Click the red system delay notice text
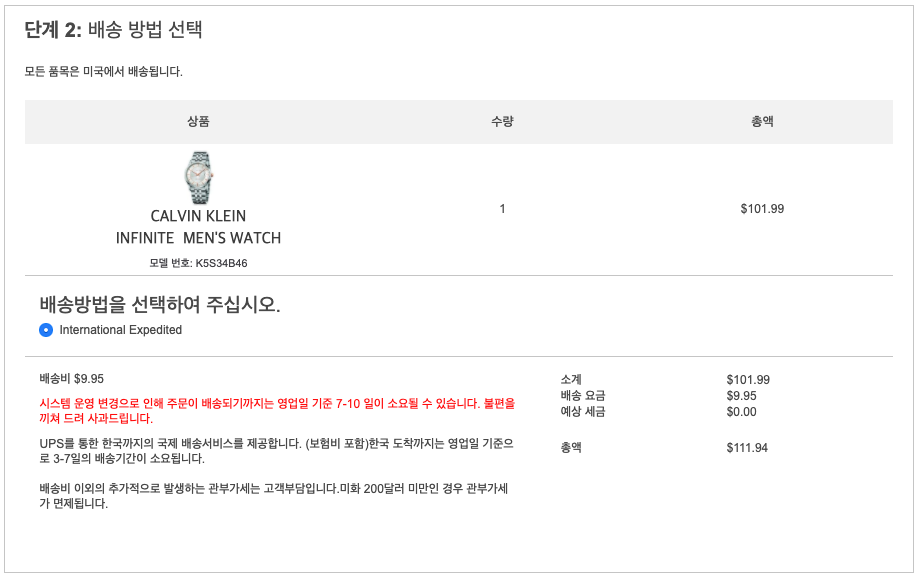 coord(277,410)
